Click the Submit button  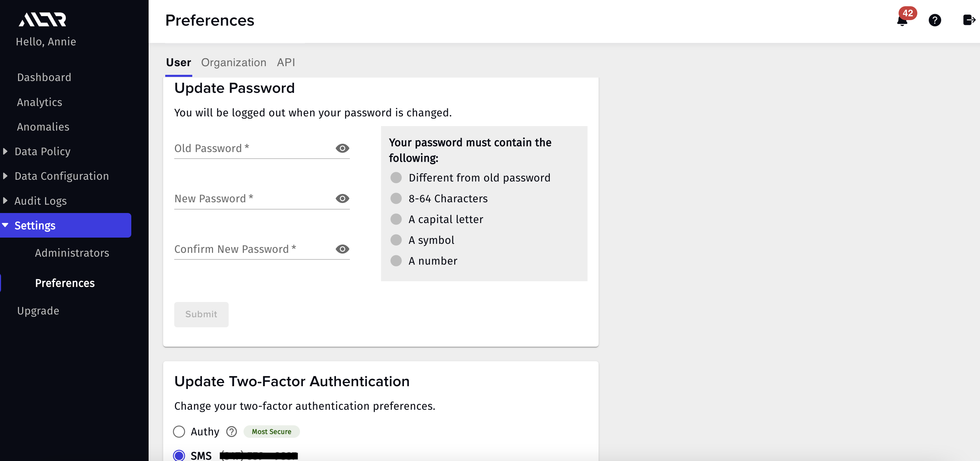click(201, 314)
